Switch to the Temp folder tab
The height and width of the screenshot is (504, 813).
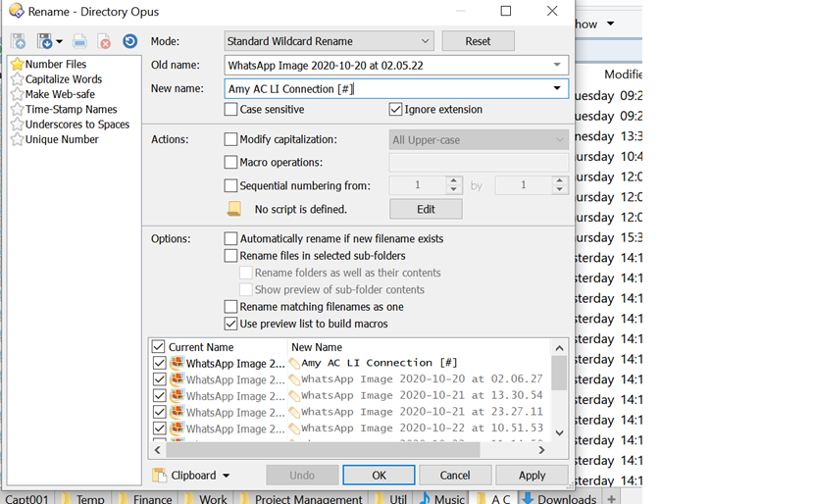[83, 499]
